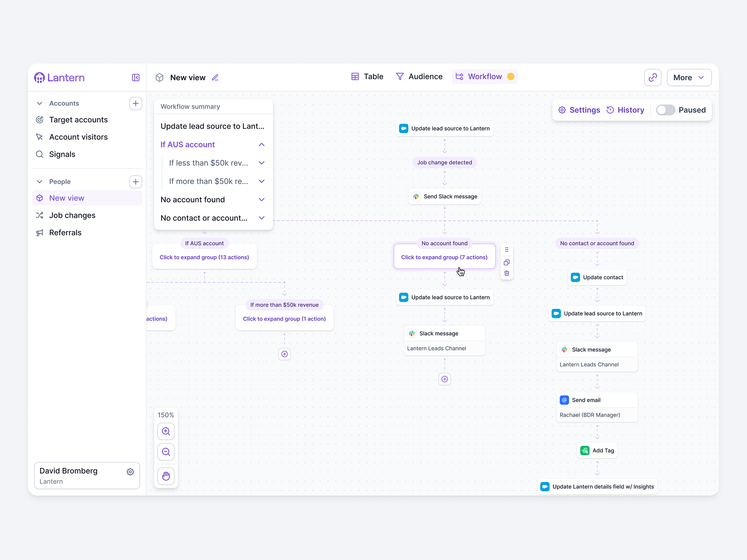Open Target accounts from the sidebar
The height and width of the screenshot is (560, 747).
[x=78, y=120]
